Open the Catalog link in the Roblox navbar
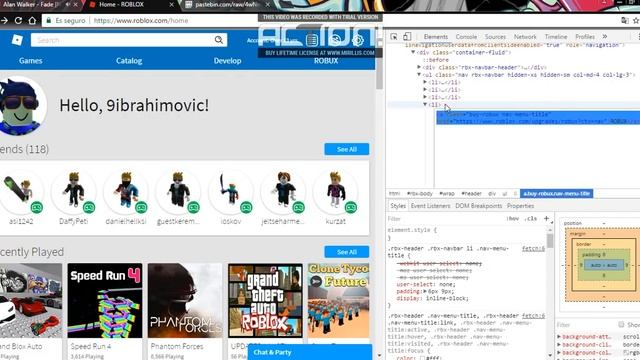640x360 pixels. (129, 60)
